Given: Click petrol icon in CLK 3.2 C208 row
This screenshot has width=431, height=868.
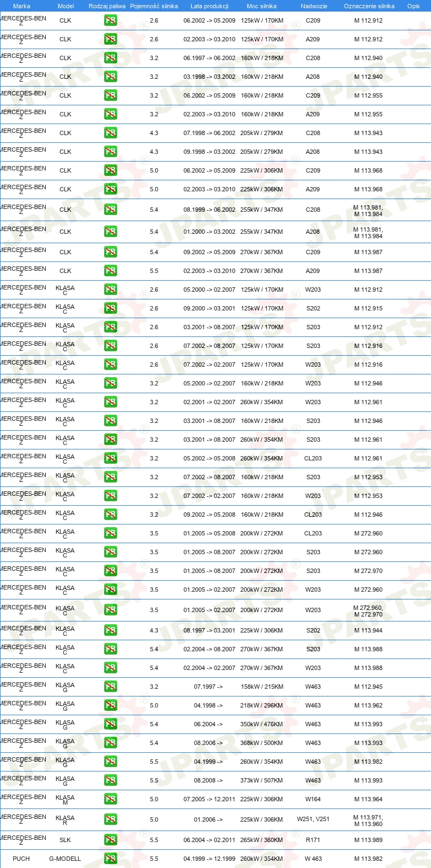Looking at the screenshot, I should 110,58.
